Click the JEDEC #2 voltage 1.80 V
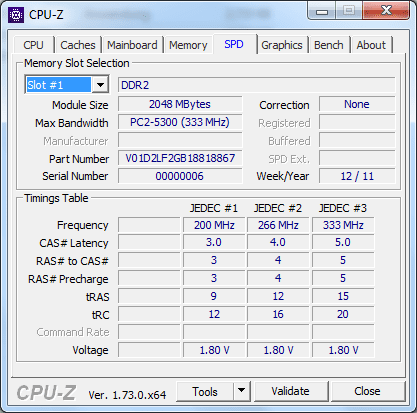This screenshot has width=417, height=413. [x=278, y=350]
